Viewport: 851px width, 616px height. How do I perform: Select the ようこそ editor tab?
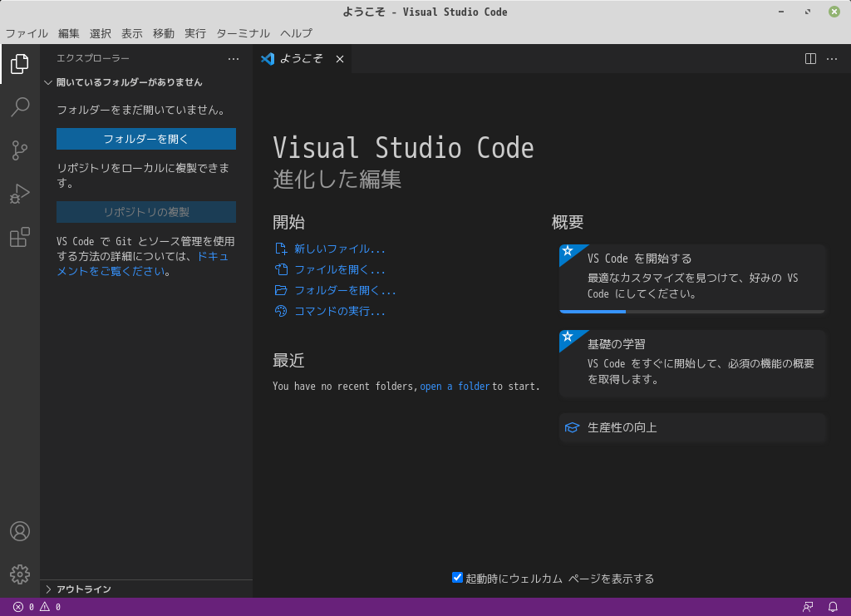(x=302, y=59)
